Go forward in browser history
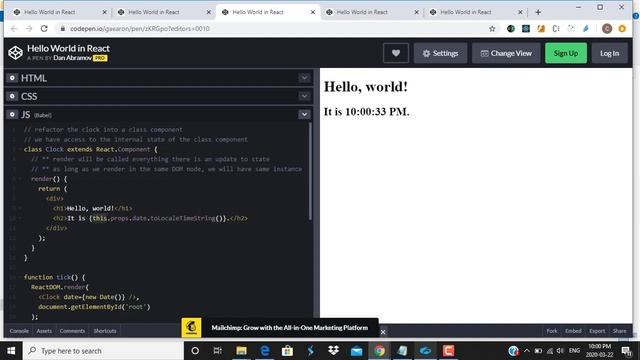The image size is (640, 360). [29, 29]
